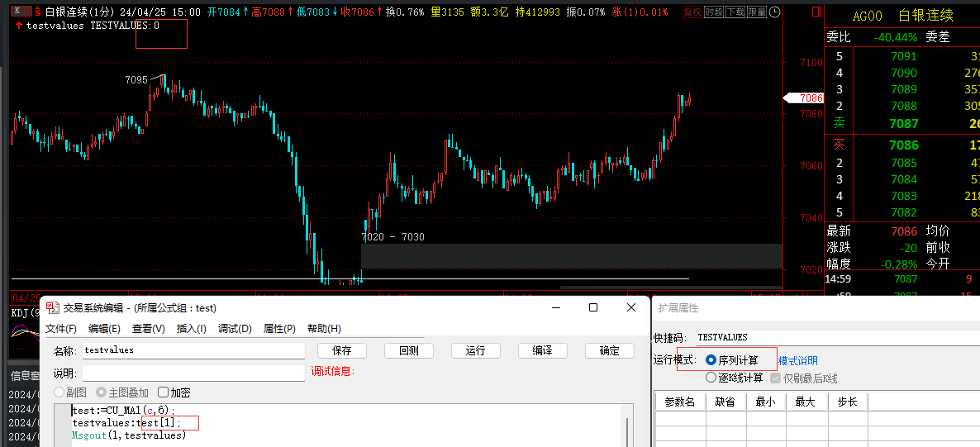Open the 编辑(E) menu
980x447 pixels.
104,329
